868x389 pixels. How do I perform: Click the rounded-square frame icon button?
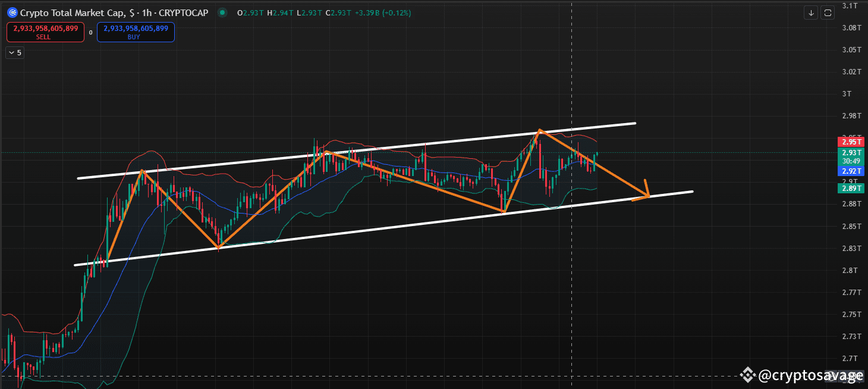click(x=828, y=12)
